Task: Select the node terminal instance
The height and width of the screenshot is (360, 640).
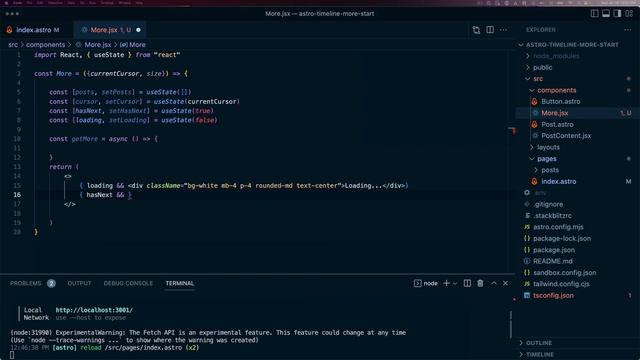Action: pos(426,283)
